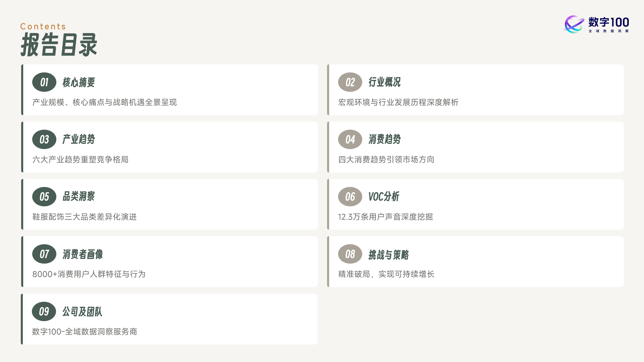Image resolution: width=644 pixels, height=362 pixels.
Task: Go to the 行业概况 section heading
Action: pos(384,82)
